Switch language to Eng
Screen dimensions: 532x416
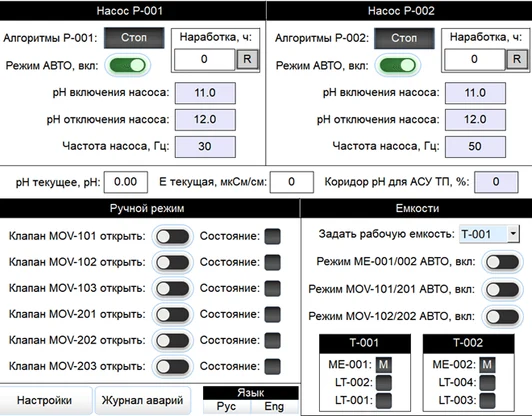(x=274, y=406)
